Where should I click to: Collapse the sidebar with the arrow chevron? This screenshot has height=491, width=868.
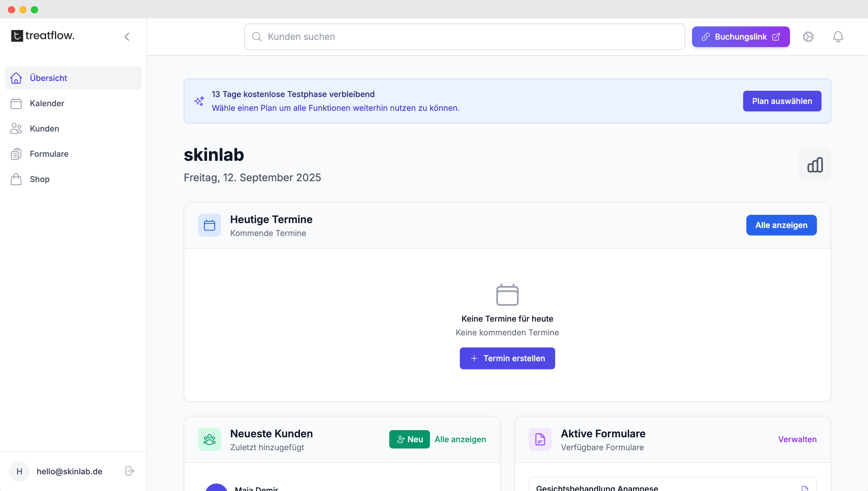(x=127, y=36)
